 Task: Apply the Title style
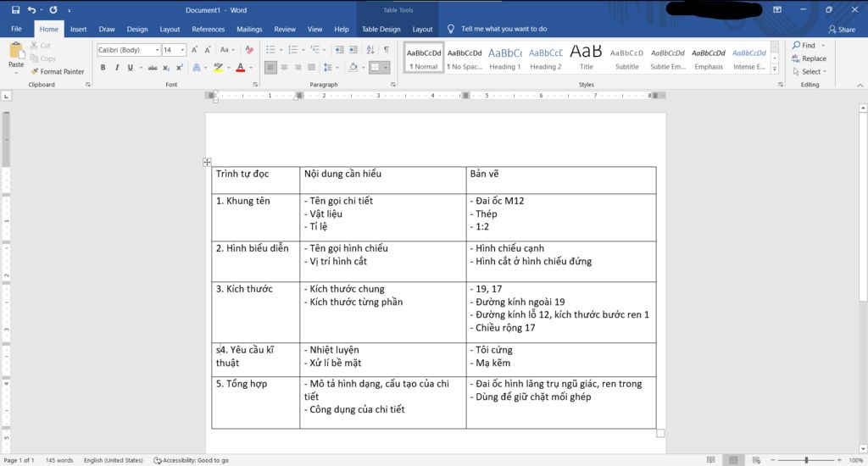pyautogui.click(x=587, y=58)
